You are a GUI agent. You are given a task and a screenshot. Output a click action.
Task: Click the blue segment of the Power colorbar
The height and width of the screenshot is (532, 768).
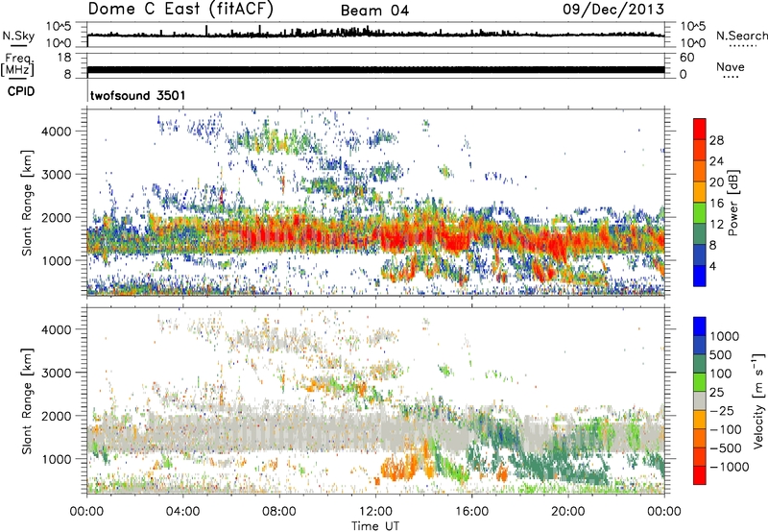[x=700, y=277]
